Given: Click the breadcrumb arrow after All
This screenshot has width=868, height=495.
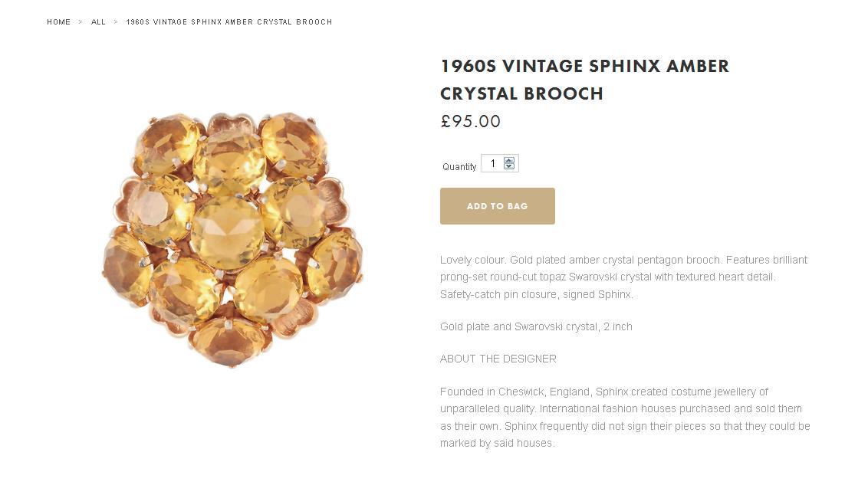Looking at the screenshot, I should (x=116, y=22).
